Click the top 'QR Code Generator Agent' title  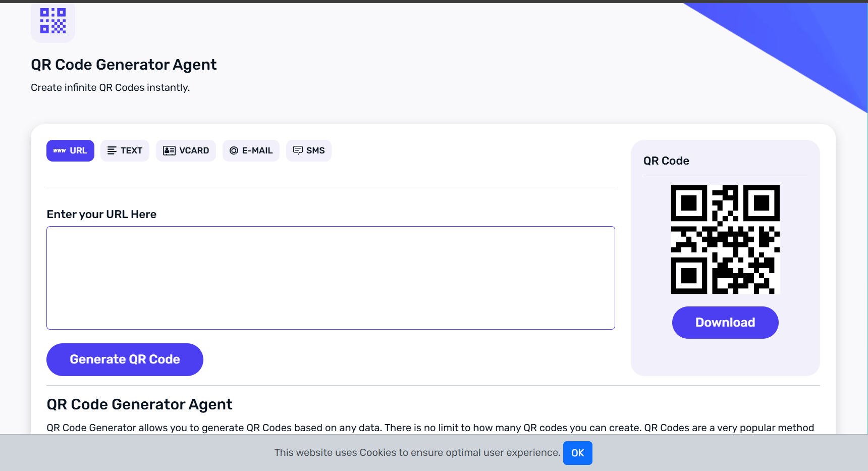[x=124, y=65]
